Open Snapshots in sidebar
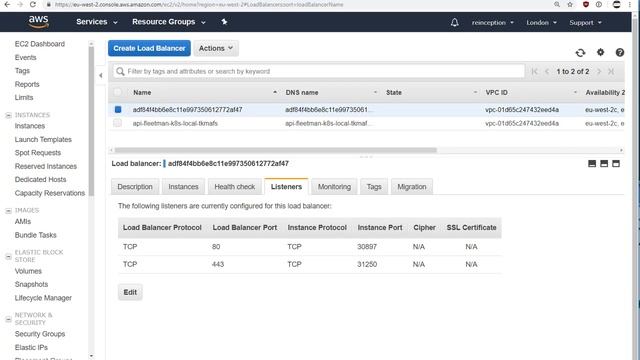This screenshot has height=360, width=640. click(31, 284)
